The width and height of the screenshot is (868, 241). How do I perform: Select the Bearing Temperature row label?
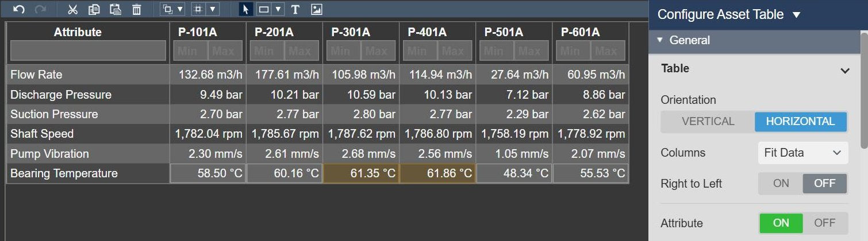pyautogui.click(x=64, y=173)
